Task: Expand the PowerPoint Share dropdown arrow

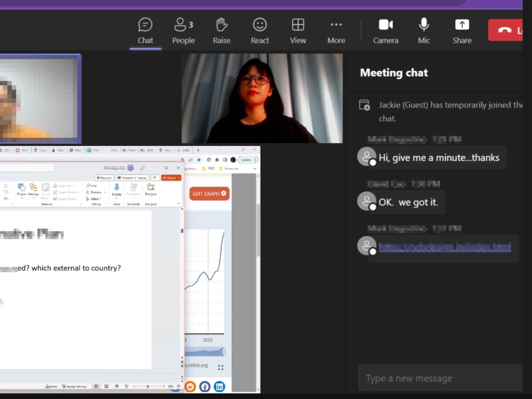Action: click(x=179, y=178)
